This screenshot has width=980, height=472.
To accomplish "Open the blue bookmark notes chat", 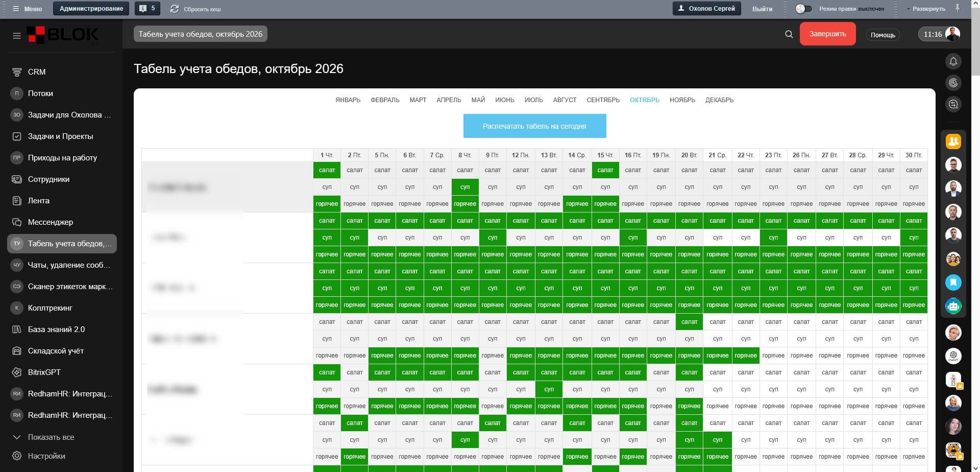I will 953,282.
